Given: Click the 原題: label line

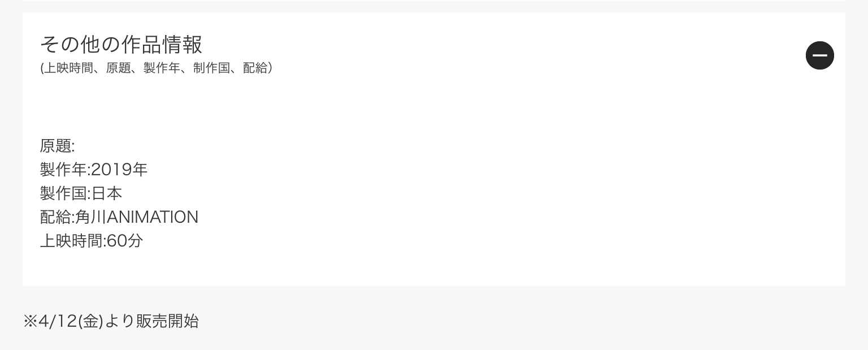Looking at the screenshot, I should click(57, 146).
